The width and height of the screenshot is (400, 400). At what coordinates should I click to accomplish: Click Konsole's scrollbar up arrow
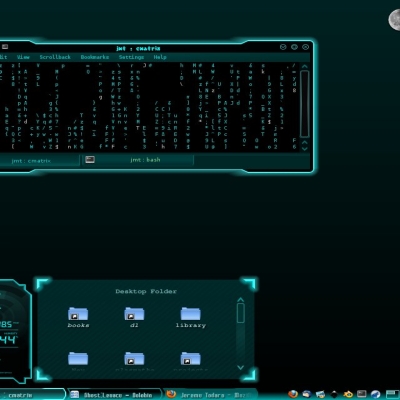(x=304, y=67)
